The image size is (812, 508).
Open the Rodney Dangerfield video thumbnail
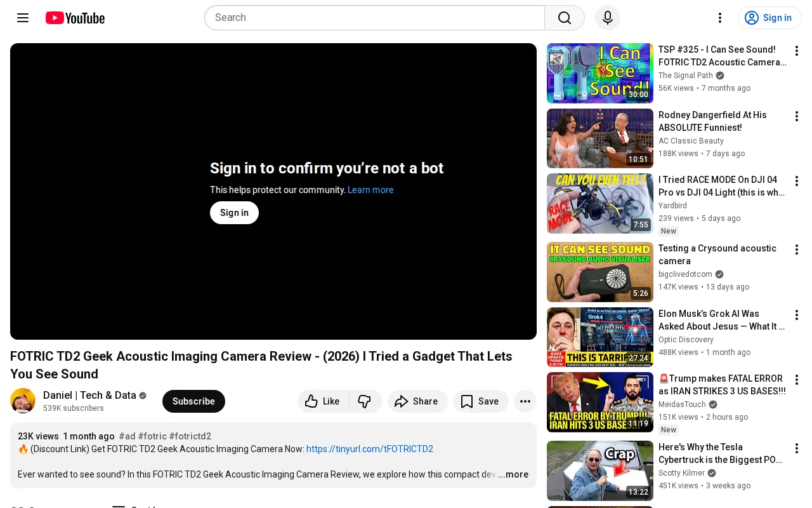point(600,138)
